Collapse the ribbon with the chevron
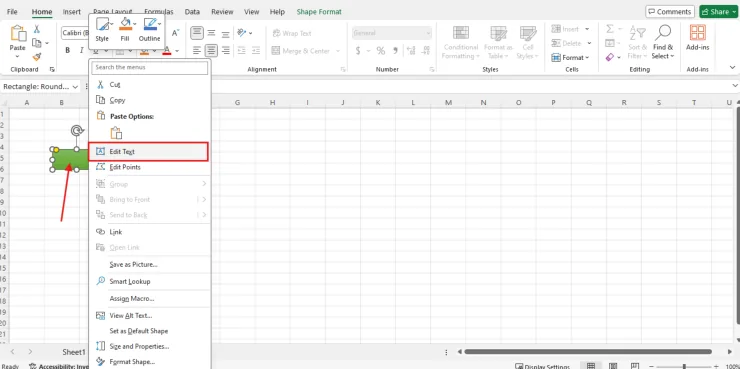740x369 pixels. (x=733, y=68)
